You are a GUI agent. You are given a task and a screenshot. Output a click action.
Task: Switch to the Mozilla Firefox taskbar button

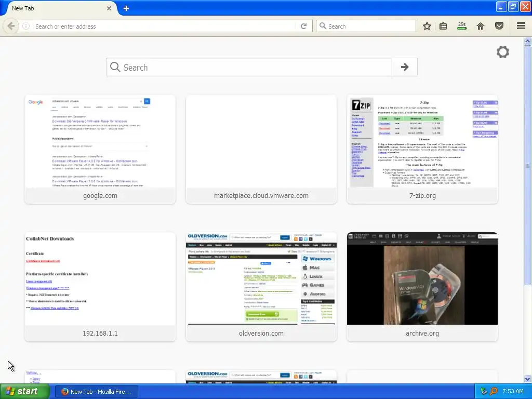(x=96, y=392)
